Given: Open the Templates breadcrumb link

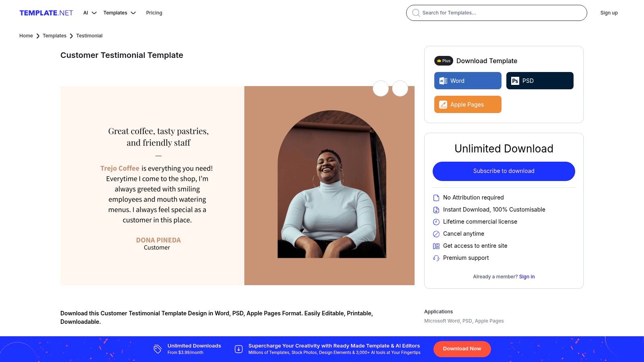Looking at the screenshot, I should pyautogui.click(x=54, y=36).
